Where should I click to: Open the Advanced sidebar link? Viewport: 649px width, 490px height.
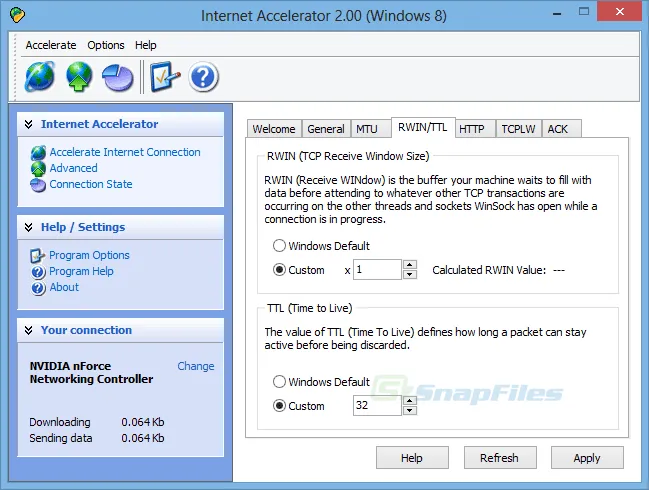pos(74,168)
